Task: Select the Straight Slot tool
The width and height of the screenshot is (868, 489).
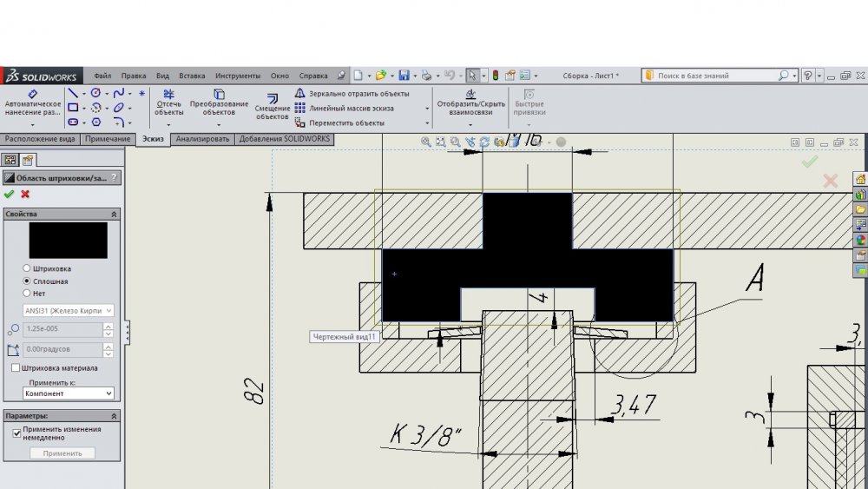Action: pos(73,122)
